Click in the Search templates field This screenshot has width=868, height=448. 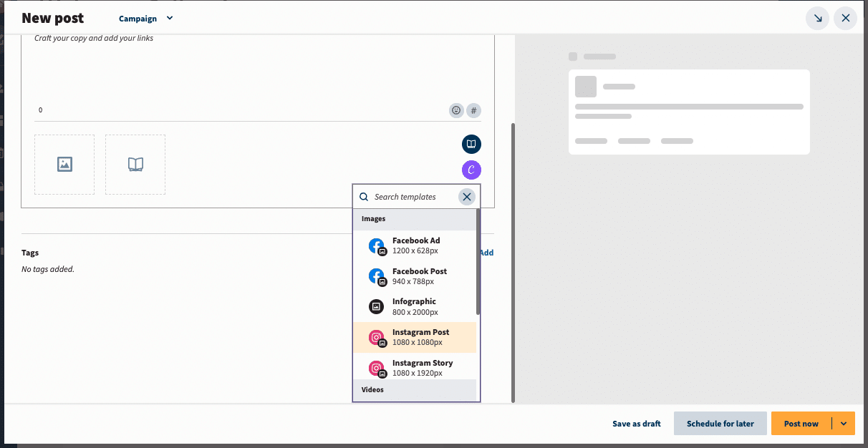click(x=413, y=197)
